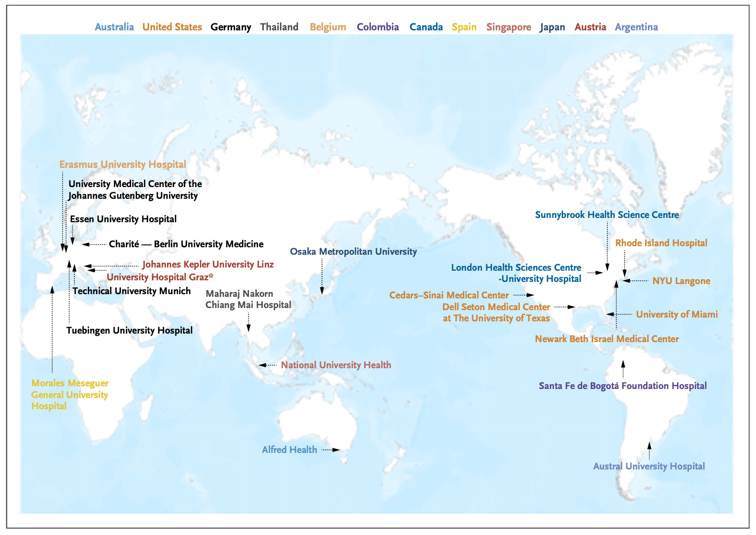Select Tuebingen University Hospital label
Image resolution: width=756 pixels, height=535 pixels.
(x=130, y=330)
